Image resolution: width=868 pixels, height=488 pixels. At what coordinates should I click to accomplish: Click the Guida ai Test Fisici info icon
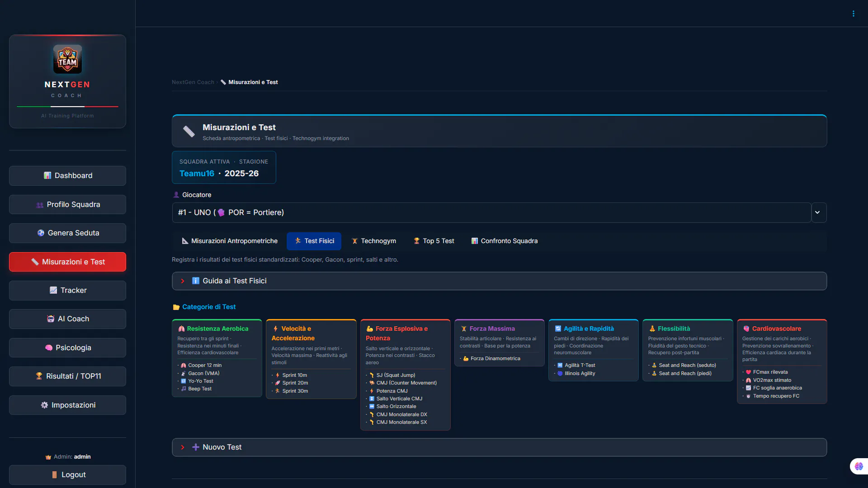pyautogui.click(x=196, y=281)
